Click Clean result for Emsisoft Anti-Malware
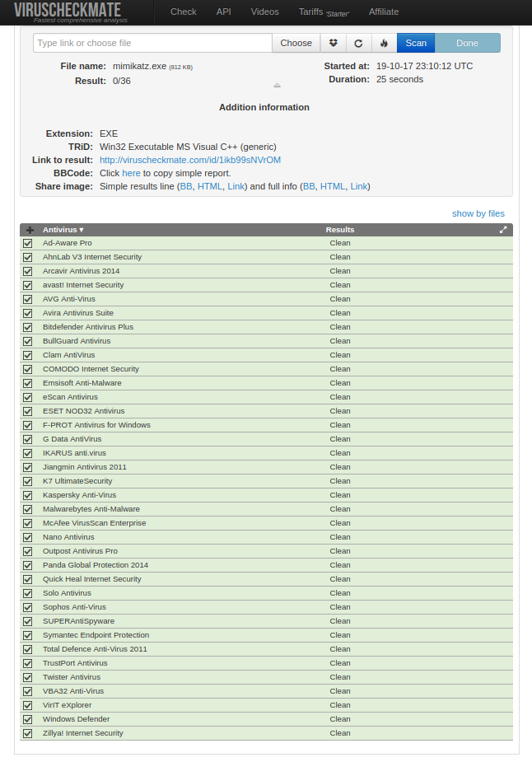Screen dimensions: 532x762 pos(340,383)
